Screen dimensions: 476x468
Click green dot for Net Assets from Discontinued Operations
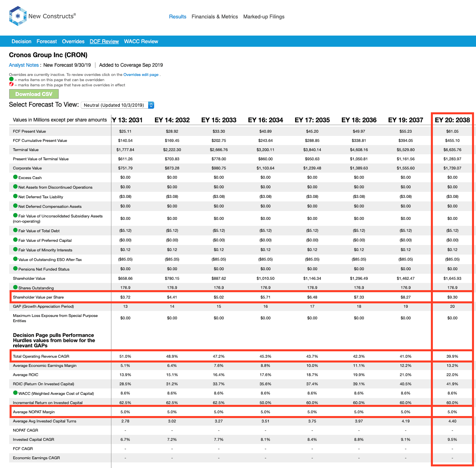(x=15, y=187)
